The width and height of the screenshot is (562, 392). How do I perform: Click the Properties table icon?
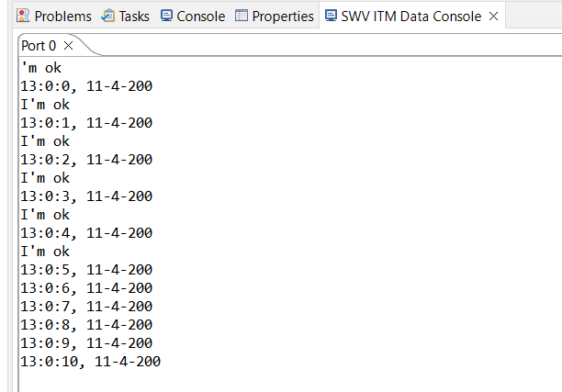pos(242,16)
